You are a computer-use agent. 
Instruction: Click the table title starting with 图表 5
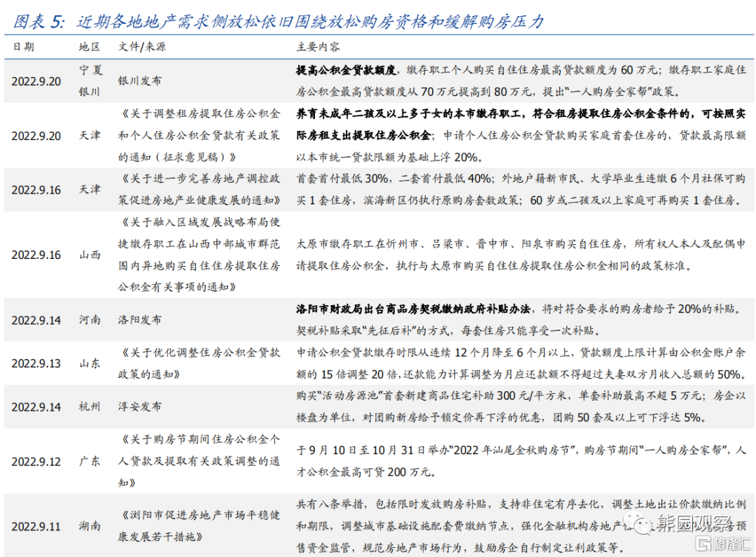pos(278,21)
